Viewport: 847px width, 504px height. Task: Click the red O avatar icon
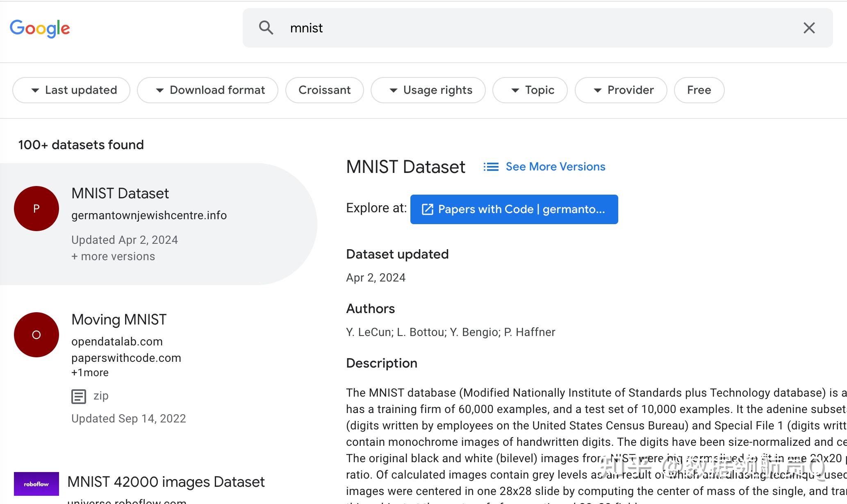(x=36, y=335)
